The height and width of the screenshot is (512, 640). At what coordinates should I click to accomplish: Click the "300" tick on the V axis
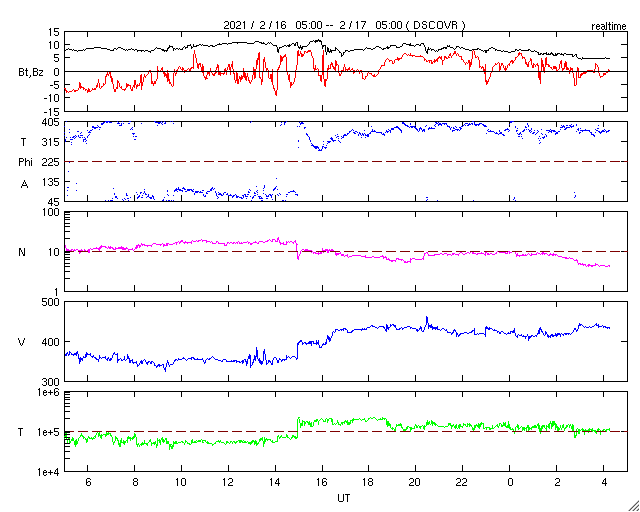pyautogui.click(x=51, y=381)
